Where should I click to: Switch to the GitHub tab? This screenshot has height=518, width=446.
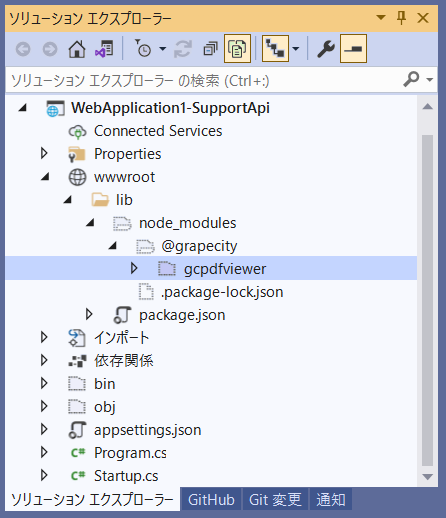(211, 499)
